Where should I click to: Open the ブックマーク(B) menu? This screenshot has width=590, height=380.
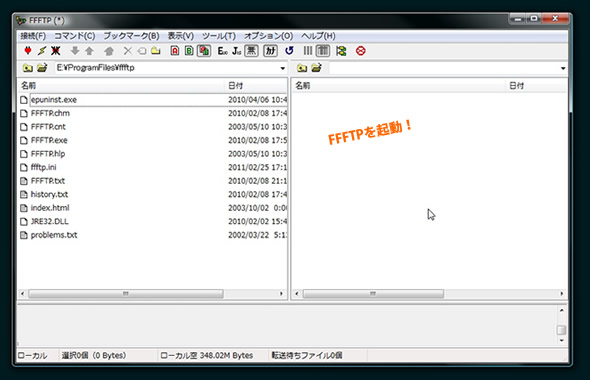pyautogui.click(x=131, y=36)
